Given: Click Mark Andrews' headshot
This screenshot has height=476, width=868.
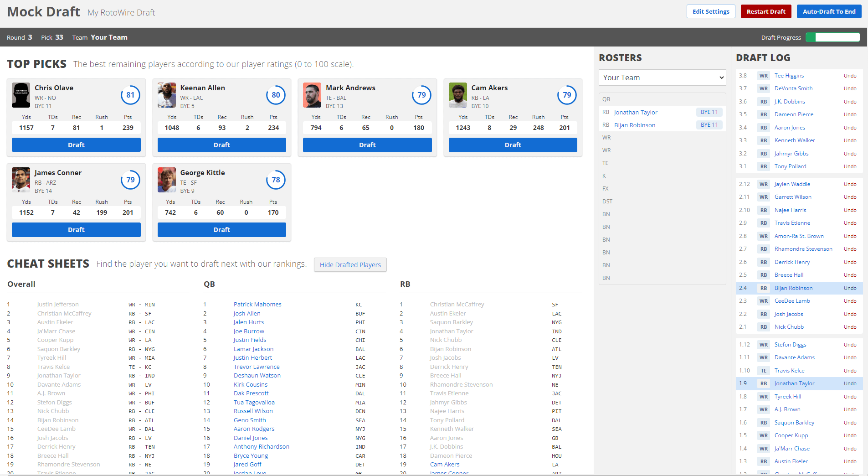Looking at the screenshot, I should [x=312, y=95].
